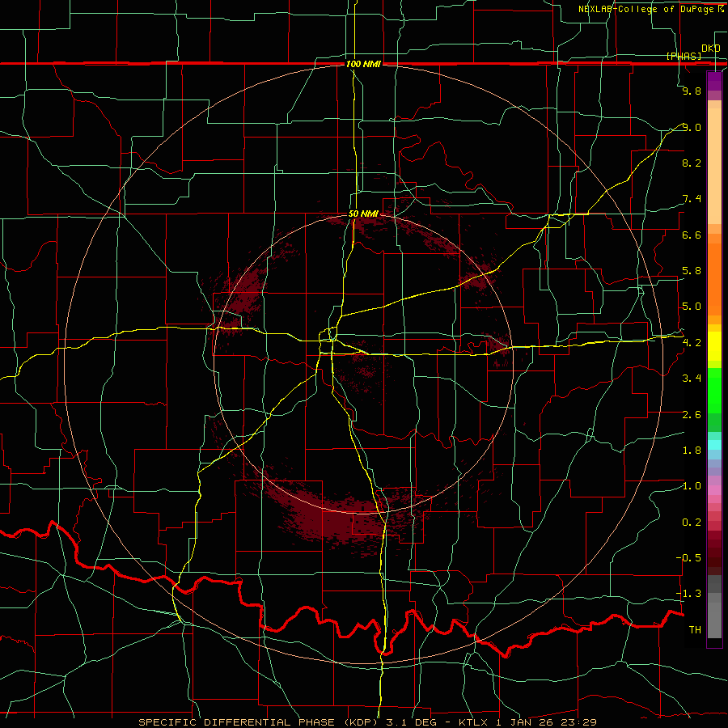
Task: Click the 5.0 scale value
Action: pyautogui.click(x=692, y=307)
